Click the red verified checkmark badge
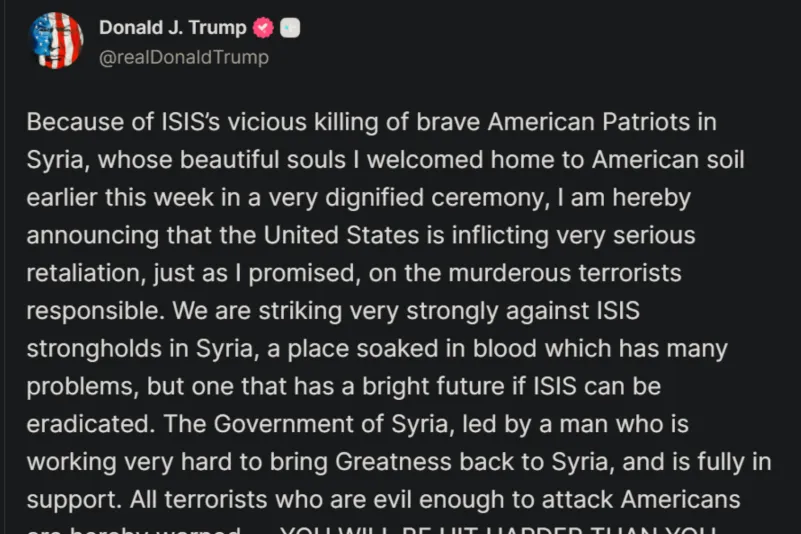Image resolution: width=801 pixels, height=534 pixels. point(264,29)
